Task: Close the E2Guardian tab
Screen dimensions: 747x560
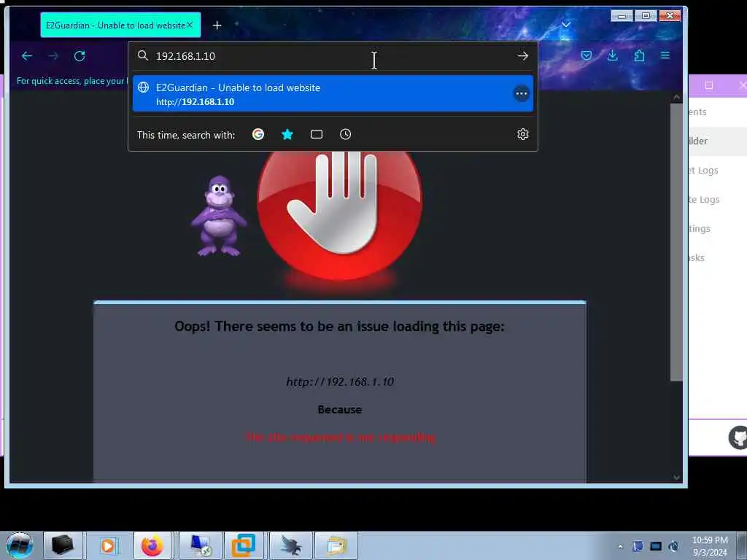Action: [x=190, y=25]
